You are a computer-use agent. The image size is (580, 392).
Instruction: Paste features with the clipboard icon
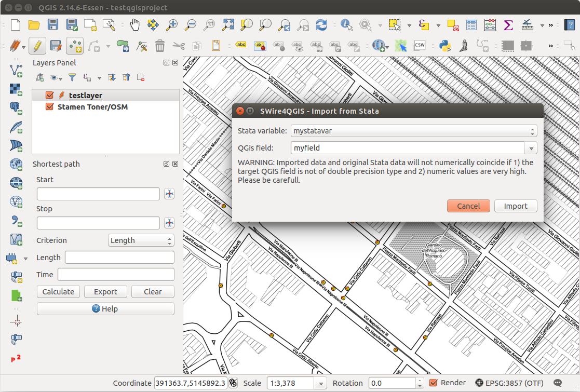216,46
